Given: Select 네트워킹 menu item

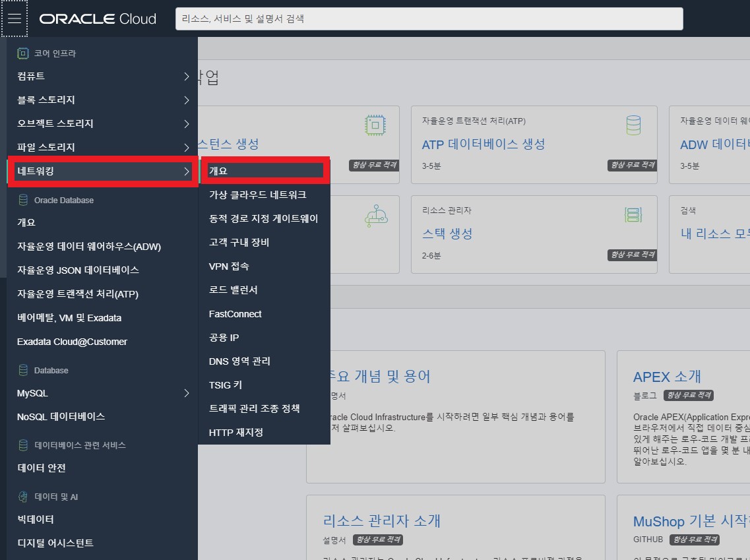Looking at the screenshot, I should click(x=103, y=171).
